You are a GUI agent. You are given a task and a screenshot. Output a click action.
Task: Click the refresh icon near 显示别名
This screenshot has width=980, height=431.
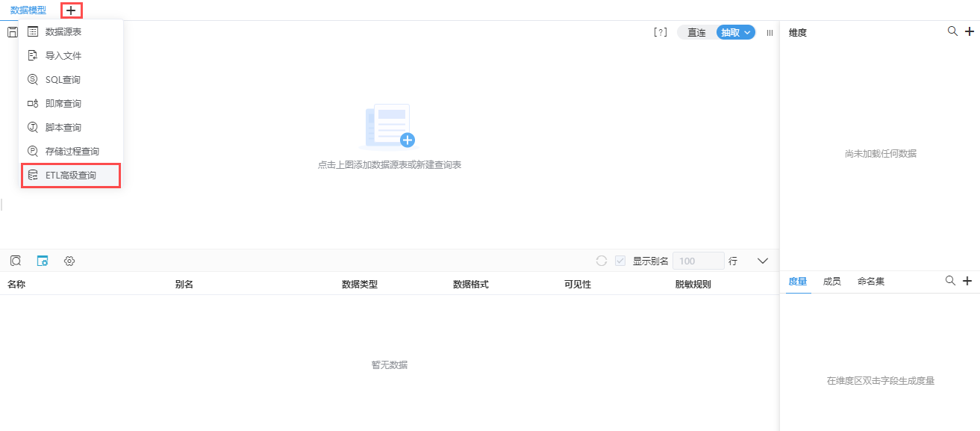click(602, 261)
